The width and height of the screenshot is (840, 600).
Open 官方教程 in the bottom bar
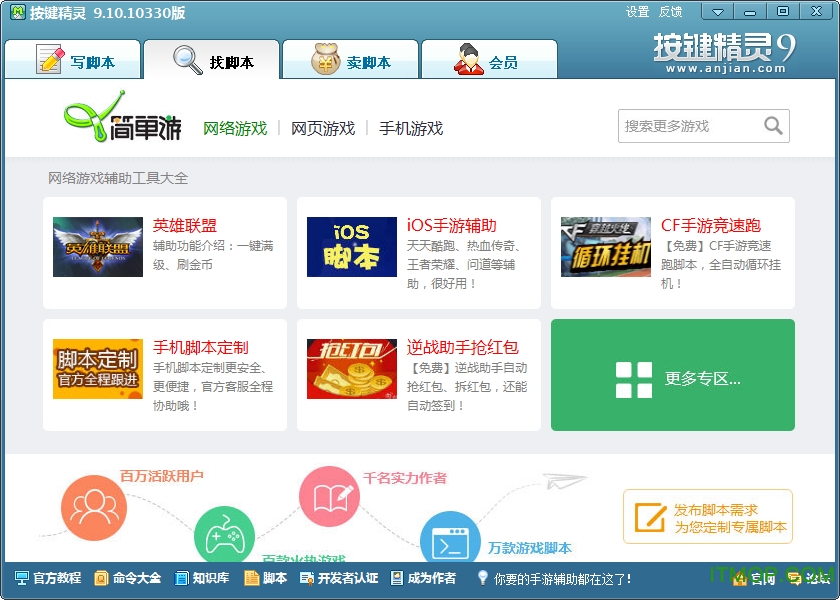click(x=48, y=578)
